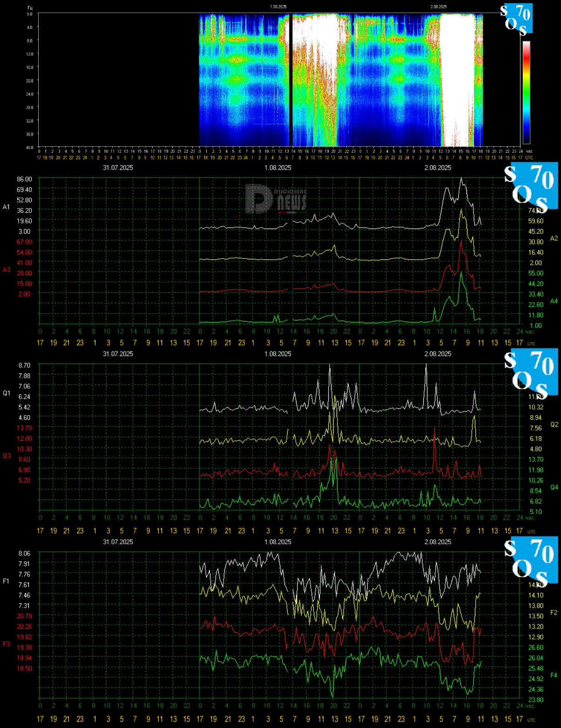Click the 7.61 value on F1 scale
The image size is (561, 728).
pyautogui.click(x=25, y=585)
